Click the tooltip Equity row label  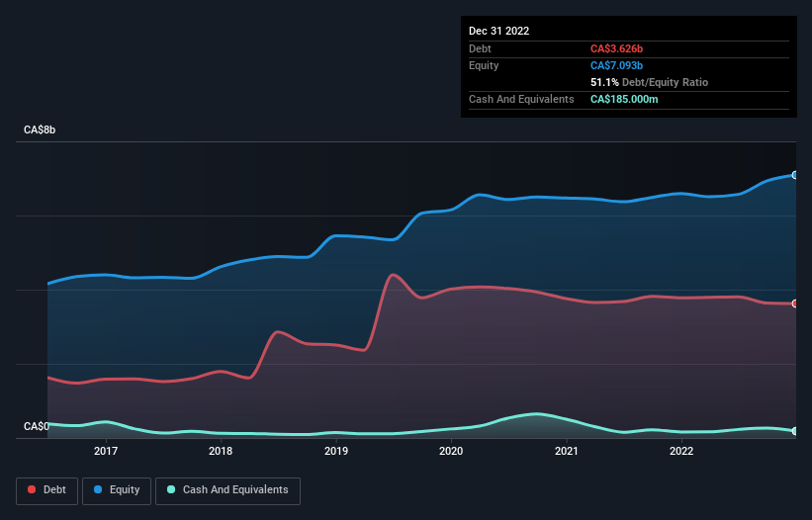tap(484, 65)
